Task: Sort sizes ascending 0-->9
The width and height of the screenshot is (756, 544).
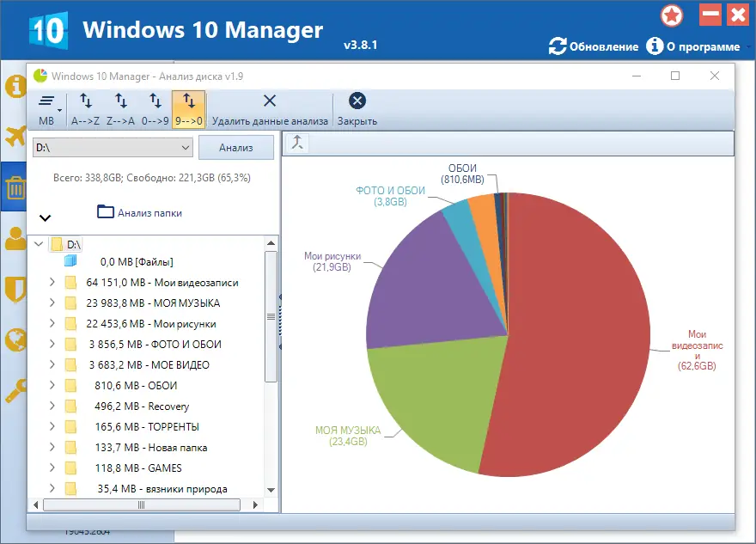Action: tap(155, 109)
